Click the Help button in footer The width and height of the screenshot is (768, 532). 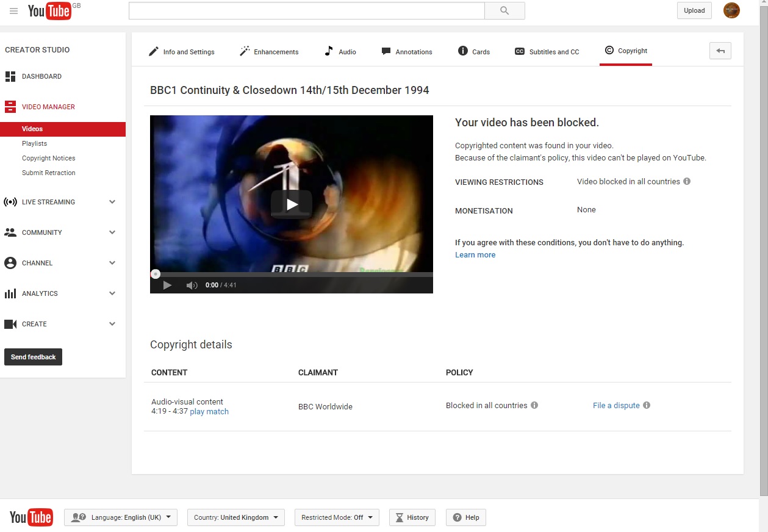coord(466,517)
